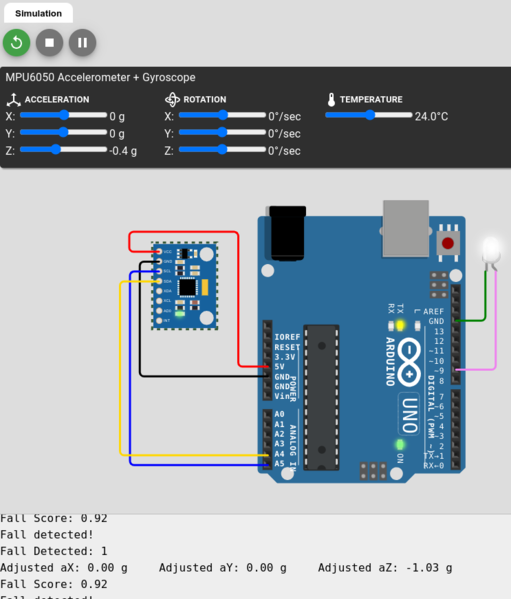
Task: Adjust Rotation Z slider
Action: tap(222, 149)
